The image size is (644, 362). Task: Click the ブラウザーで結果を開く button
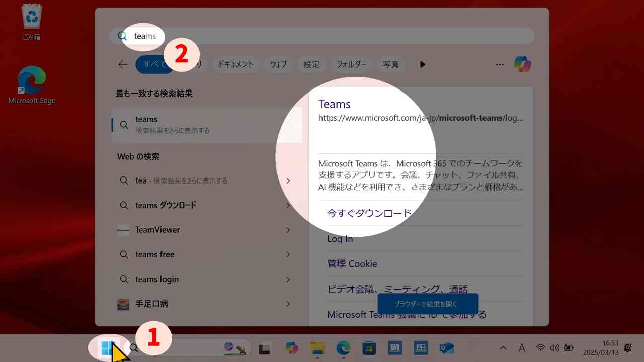pyautogui.click(x=428, y=304)
